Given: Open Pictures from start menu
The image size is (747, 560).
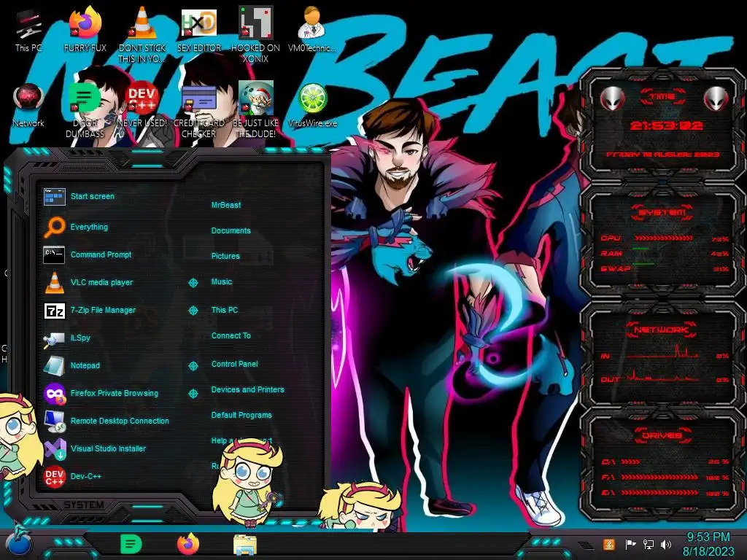Looking at the screenshot, I should pyautogui.click(x=225, y=256).
